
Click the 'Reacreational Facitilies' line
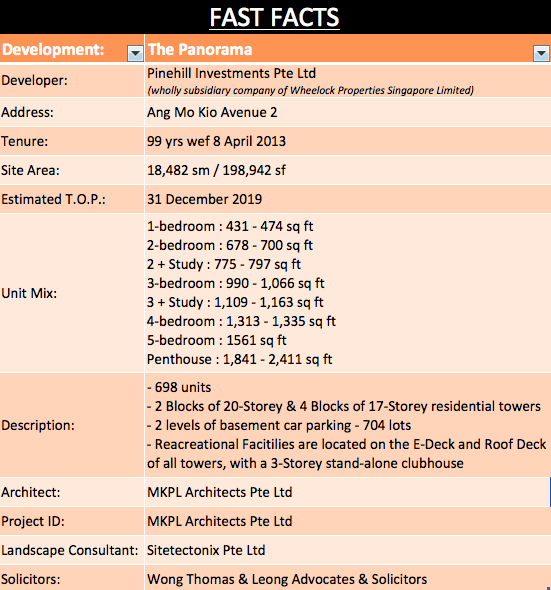(347, 444)
